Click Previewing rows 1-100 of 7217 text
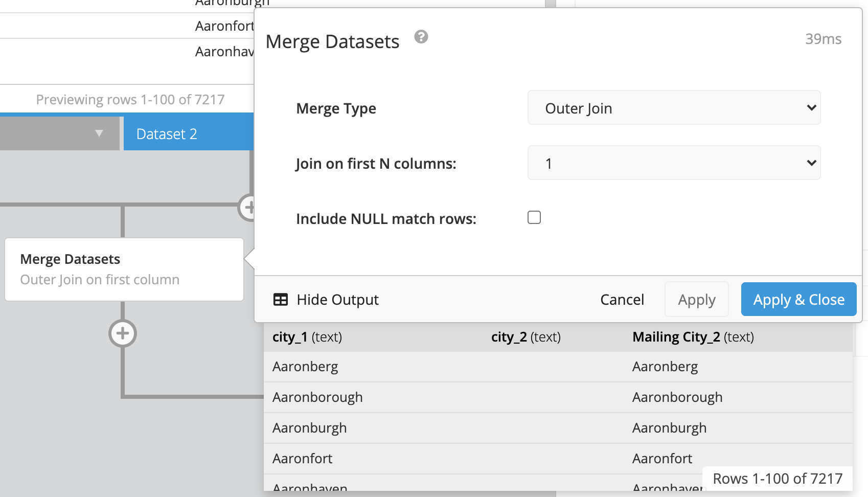 [130, 99]
